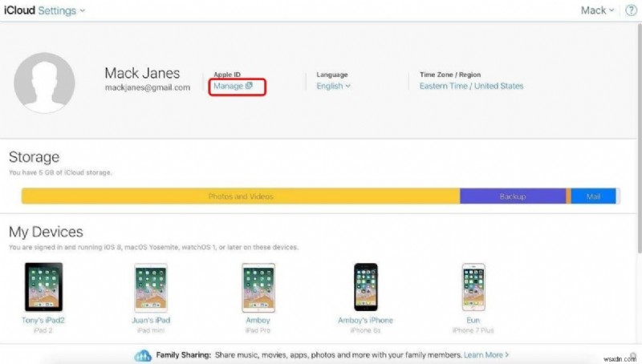
Task: Open the English language dropdown
Action: 333,86
